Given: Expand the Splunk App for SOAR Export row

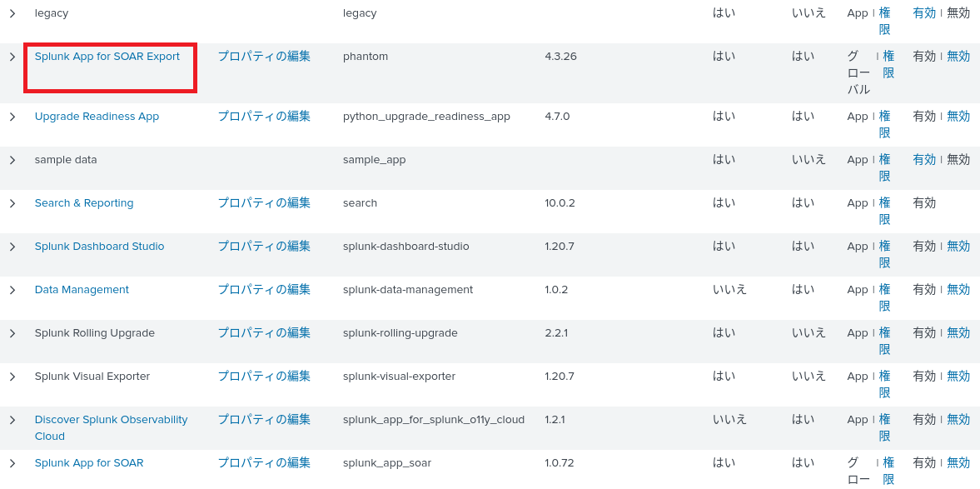Looking at the screenshot, I should click(x=12, y=57).
